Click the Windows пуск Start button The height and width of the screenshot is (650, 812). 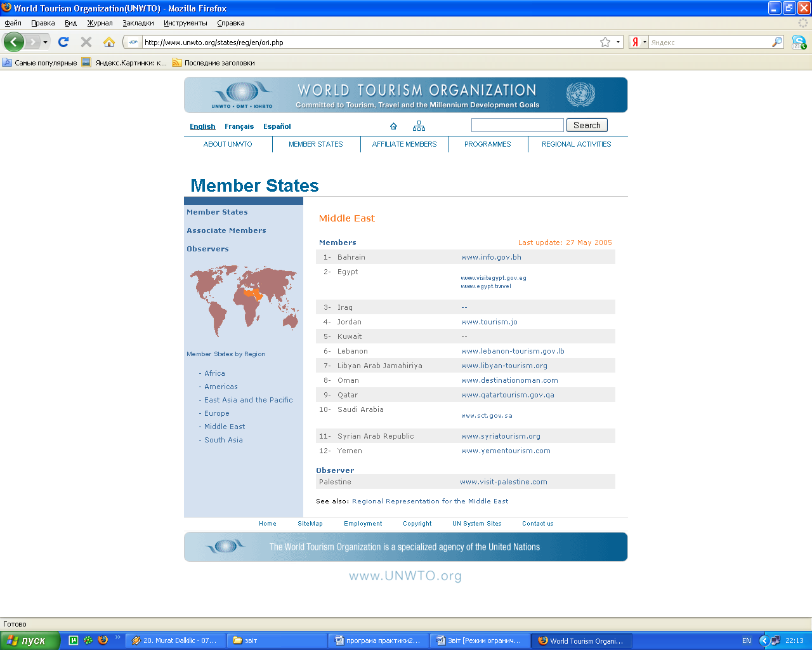[29, 640]
